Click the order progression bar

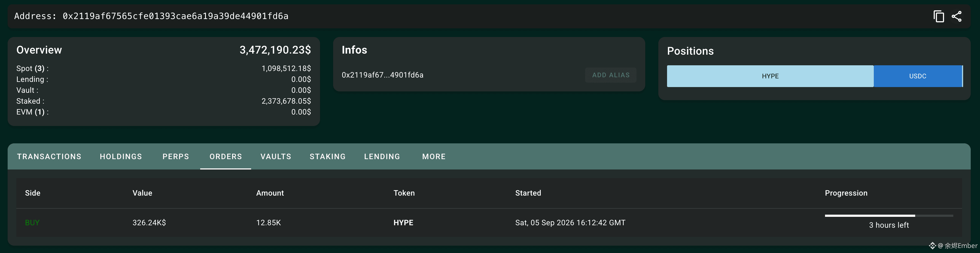click(x=889, y=216)
